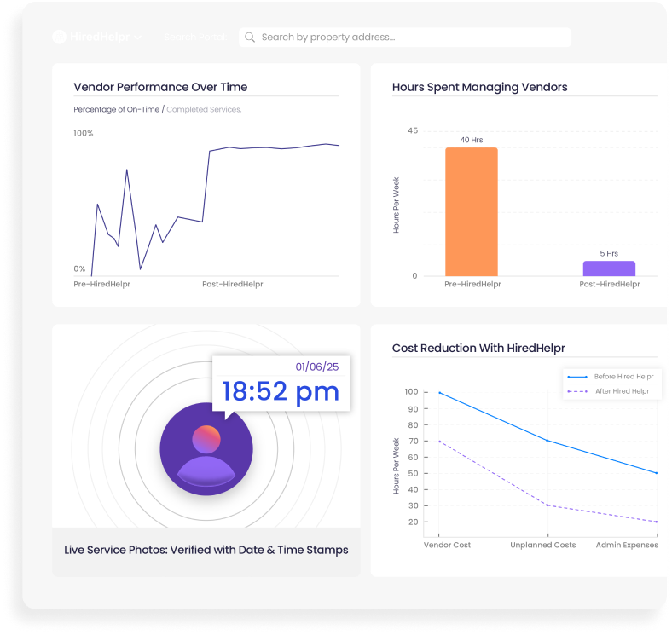This screenshot has height=635, width=672.
Task: Expand the HiredHelpr dropdown chevron
Action: click(x=137, y=38)
